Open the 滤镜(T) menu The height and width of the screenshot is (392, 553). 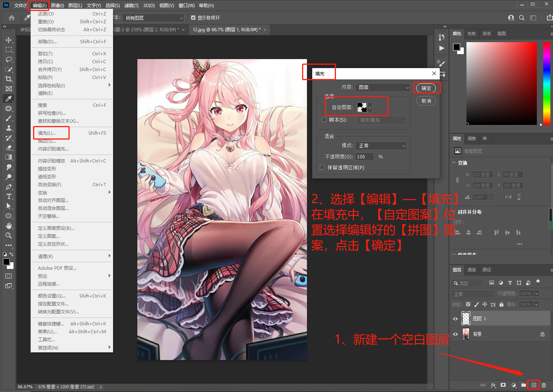pos(131,5)
